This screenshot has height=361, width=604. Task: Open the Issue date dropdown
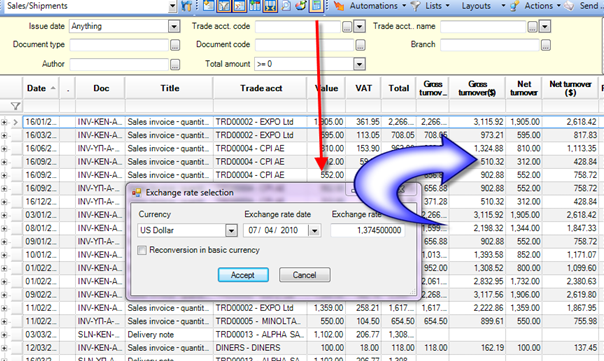pyautogui.click(x=174, y=26)
